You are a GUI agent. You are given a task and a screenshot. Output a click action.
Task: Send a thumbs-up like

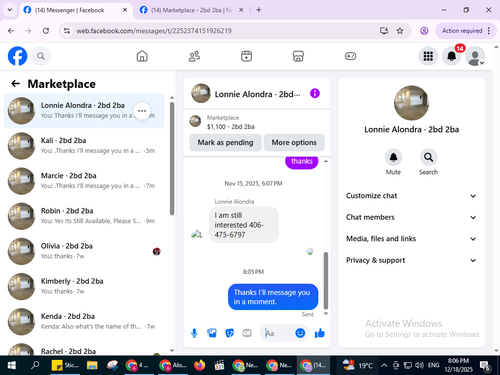click(x=319, y=333)
